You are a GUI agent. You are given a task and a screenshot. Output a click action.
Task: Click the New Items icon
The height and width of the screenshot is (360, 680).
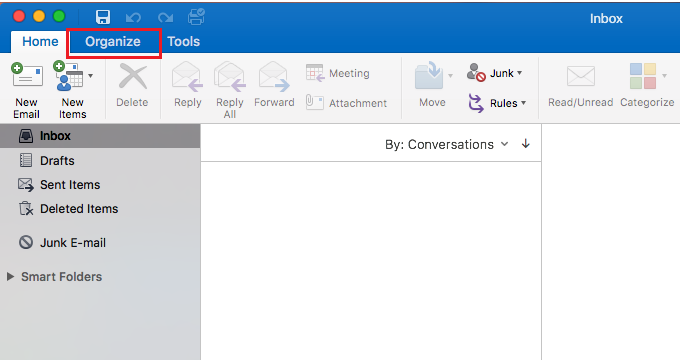point(68,76)
